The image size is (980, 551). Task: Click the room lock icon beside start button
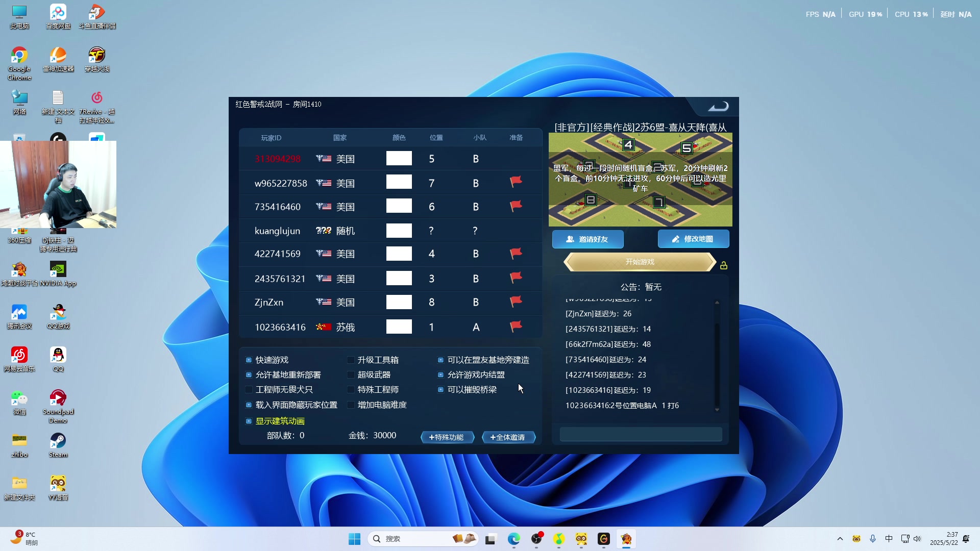click(724, 265)
